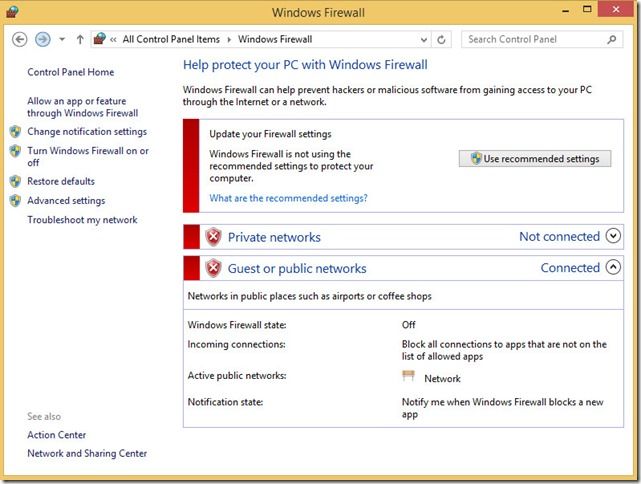641x484 pixels.
Task: Click red shield icon for Guest networks
Action: [x=213, y=268]
